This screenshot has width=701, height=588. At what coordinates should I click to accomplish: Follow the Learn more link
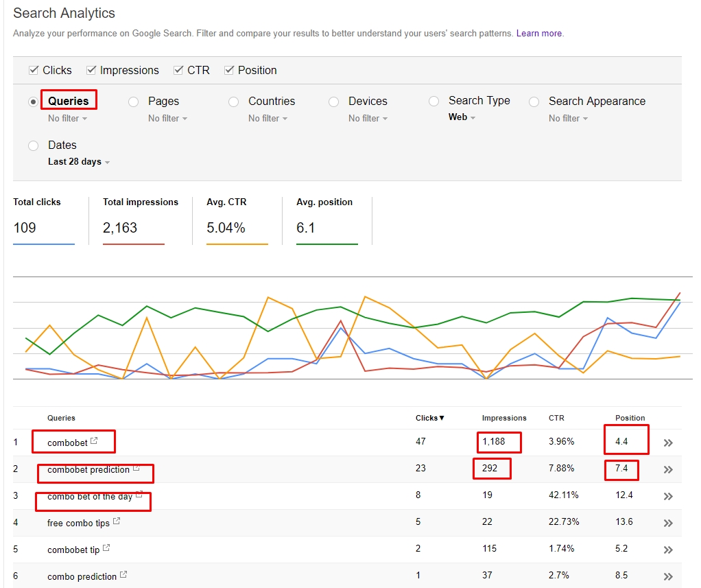(539, 34)
